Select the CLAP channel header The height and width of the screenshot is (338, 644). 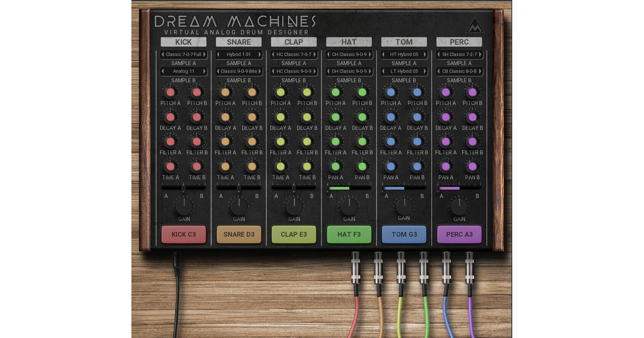(294, 42)
